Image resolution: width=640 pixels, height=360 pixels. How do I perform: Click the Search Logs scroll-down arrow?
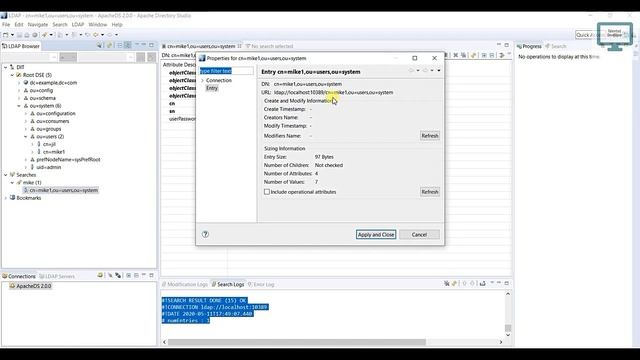(x=508, y=335)
